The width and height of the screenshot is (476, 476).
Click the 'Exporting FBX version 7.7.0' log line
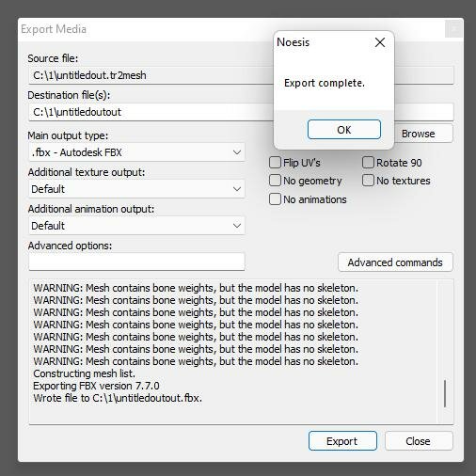[x=96, y=386]
